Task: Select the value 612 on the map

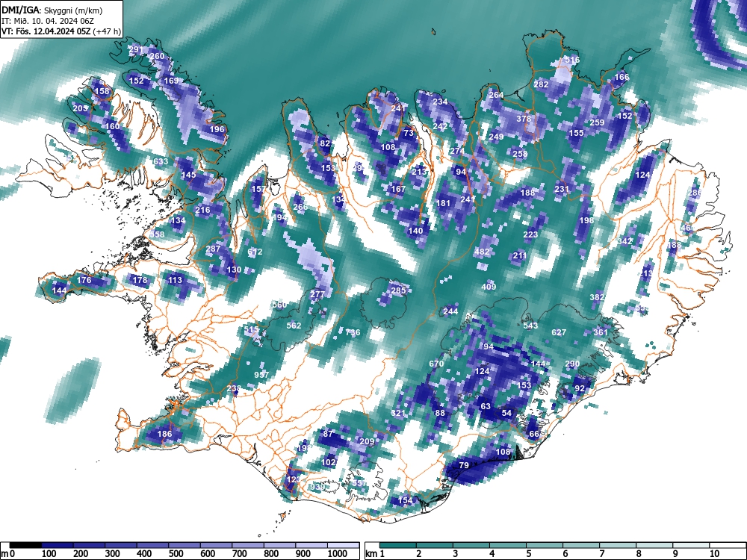Action: [255, 252]
